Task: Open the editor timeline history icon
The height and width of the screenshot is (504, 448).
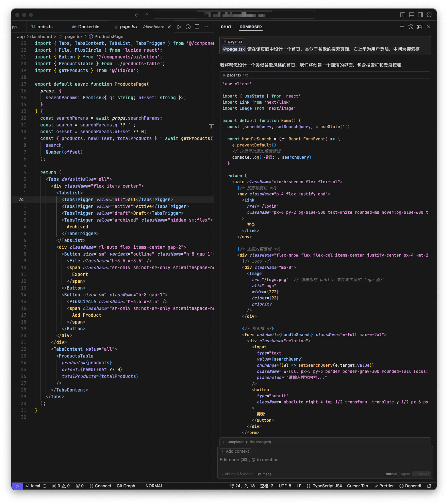Action: point(188,27)
